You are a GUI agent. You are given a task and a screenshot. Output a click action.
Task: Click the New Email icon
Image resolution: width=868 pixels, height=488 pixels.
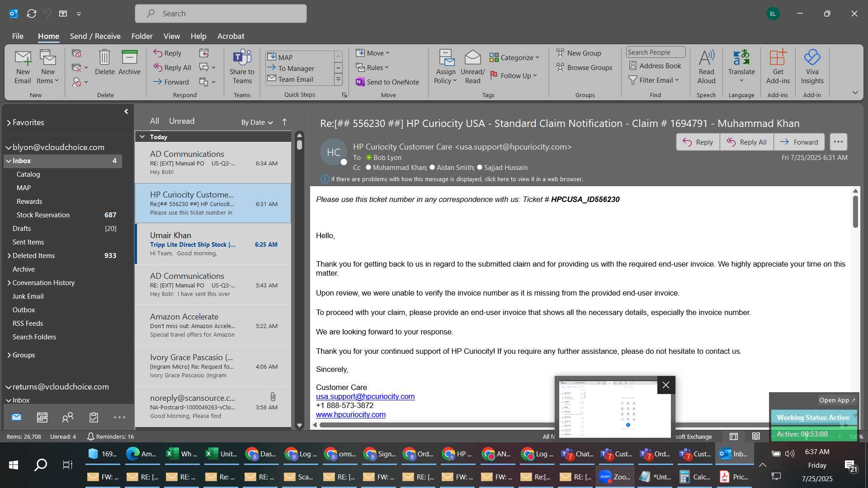[23, 67]
